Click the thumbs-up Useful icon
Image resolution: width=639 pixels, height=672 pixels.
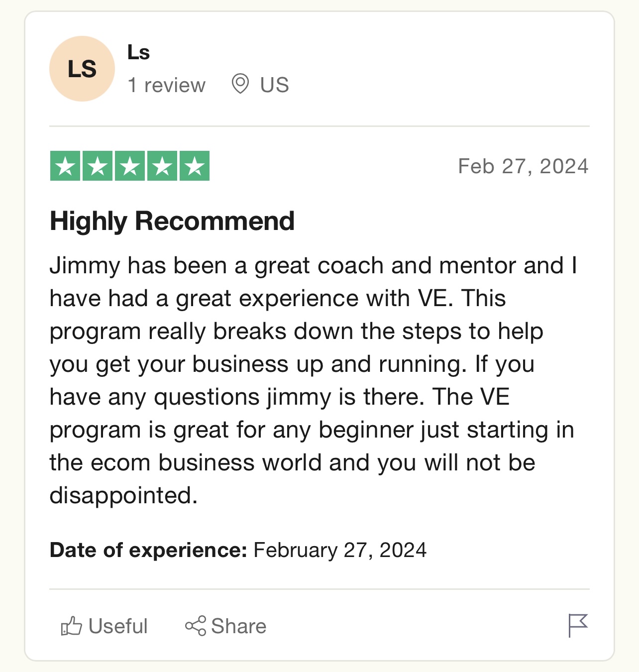tap(71, 626)
